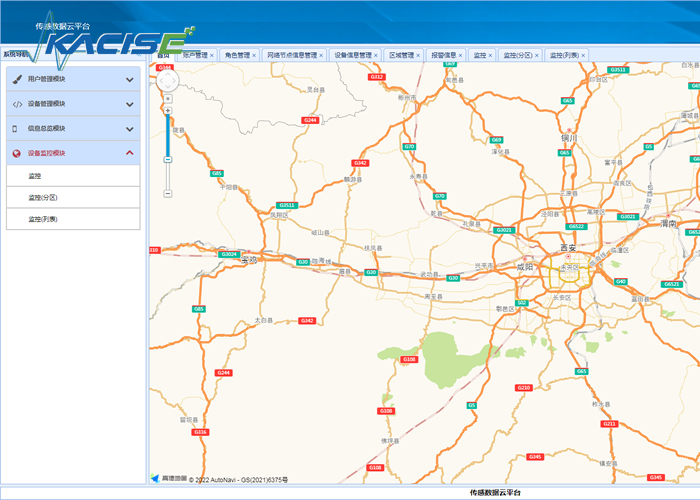Image resolution: width=700 pixels, height=500 pixels.
Task: Click the 渭南 city label on map
Action: 668,223
